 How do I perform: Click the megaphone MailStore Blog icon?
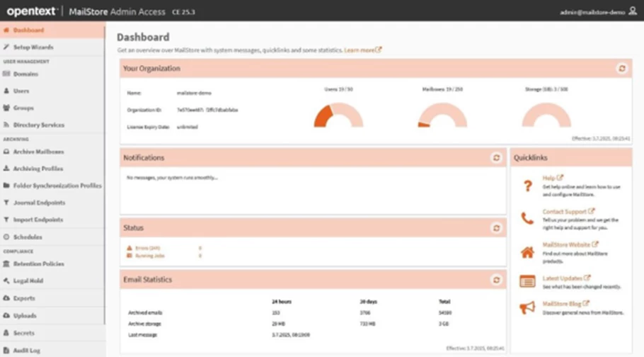coord(527,307)
